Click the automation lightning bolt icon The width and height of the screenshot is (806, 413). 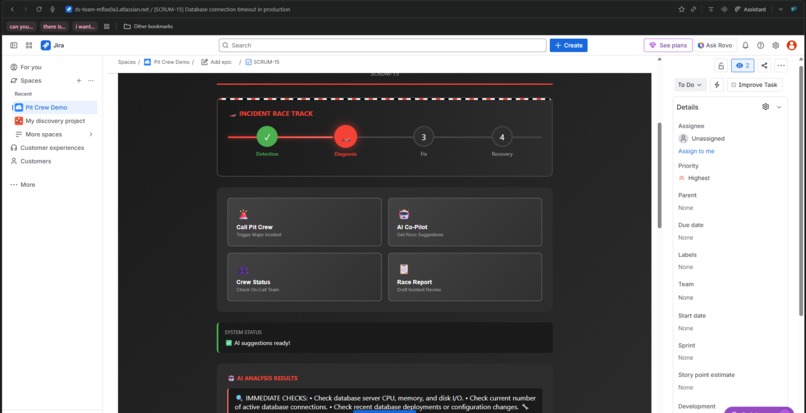pos(717,85)
